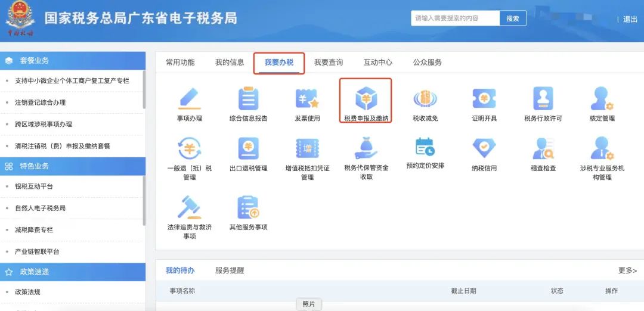Focus the search input field
The width and height of the screenshot is (644, 311).
[455, 18]
